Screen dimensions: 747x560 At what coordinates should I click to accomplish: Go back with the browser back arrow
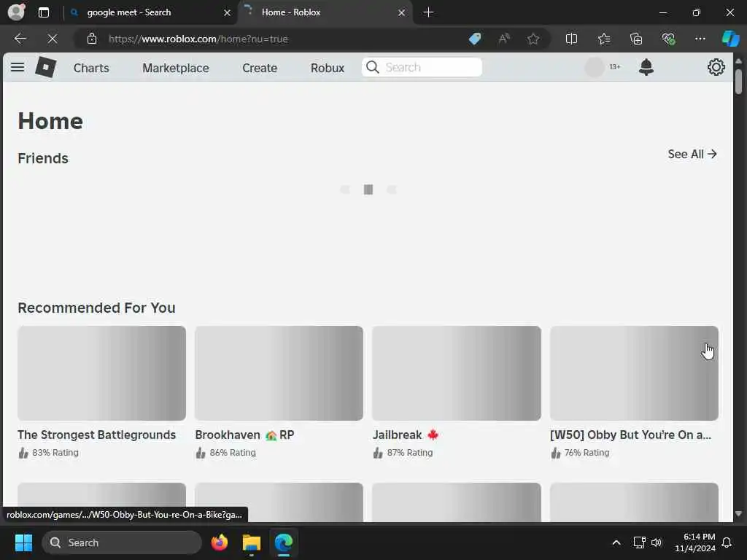[20, 39]
